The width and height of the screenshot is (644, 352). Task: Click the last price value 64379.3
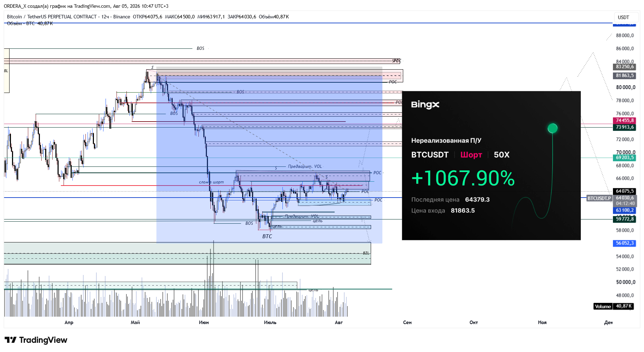477,200
